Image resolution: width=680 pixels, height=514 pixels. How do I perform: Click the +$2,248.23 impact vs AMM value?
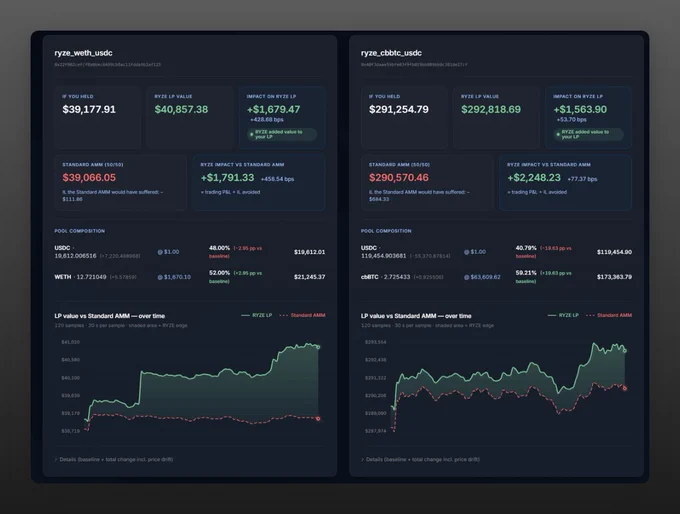tap(534, 177)
